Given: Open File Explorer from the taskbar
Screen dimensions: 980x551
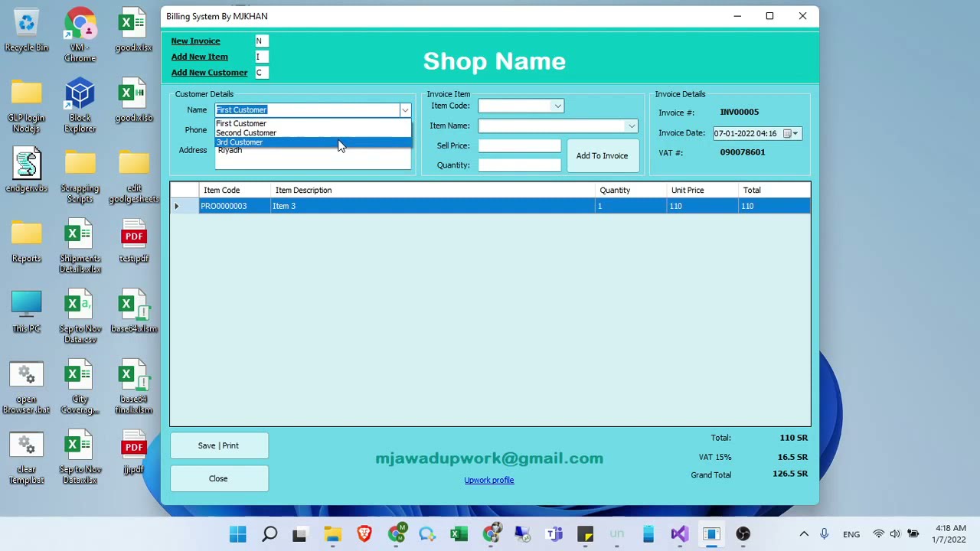Looking at the screenshot, I should [x=332, y=534].
